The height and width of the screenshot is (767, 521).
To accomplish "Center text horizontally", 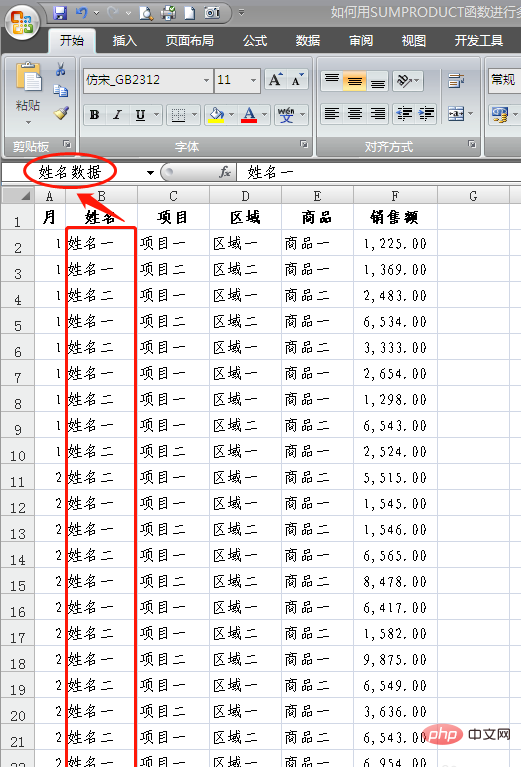I will coord(355,114).
